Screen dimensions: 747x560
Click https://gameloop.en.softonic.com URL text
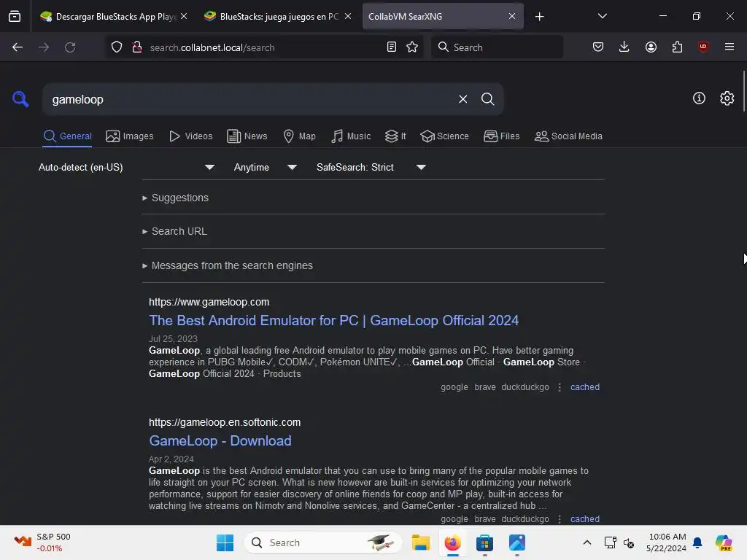click(225, 422)
